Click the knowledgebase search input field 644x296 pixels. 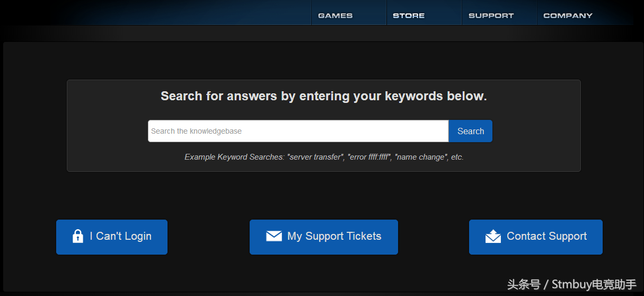[x=298, y=131]
